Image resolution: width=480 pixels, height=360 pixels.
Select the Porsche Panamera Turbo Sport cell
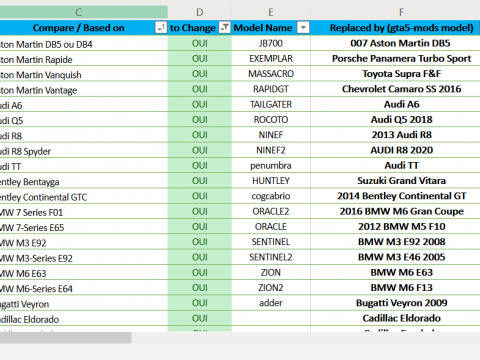click(395, 58)
